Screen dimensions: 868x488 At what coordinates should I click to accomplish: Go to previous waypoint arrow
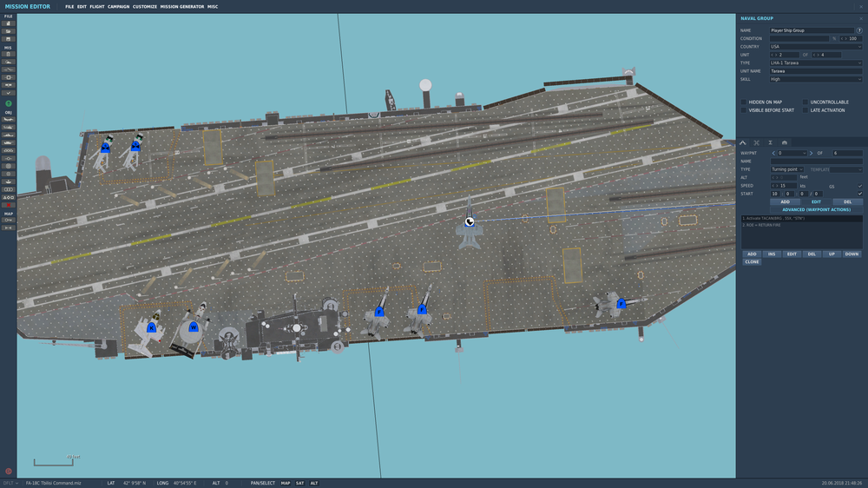pos(773,153)
